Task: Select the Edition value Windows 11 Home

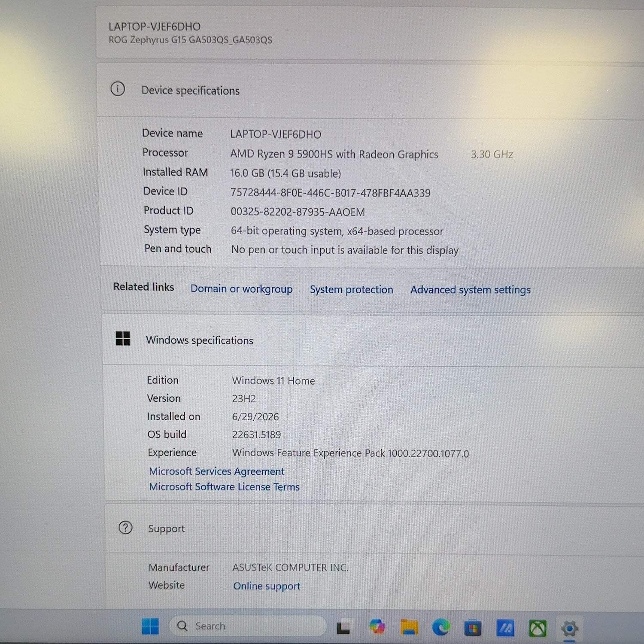Action: click(273, 381)
